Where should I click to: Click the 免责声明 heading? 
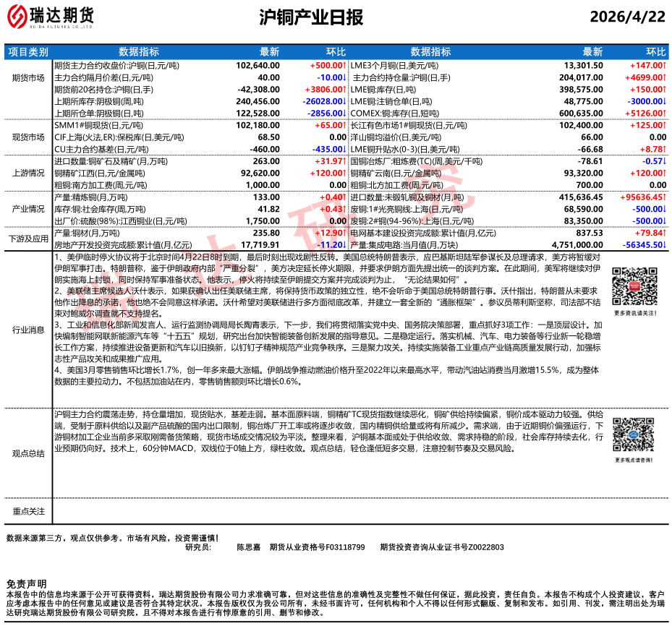[x=26, y=584]
